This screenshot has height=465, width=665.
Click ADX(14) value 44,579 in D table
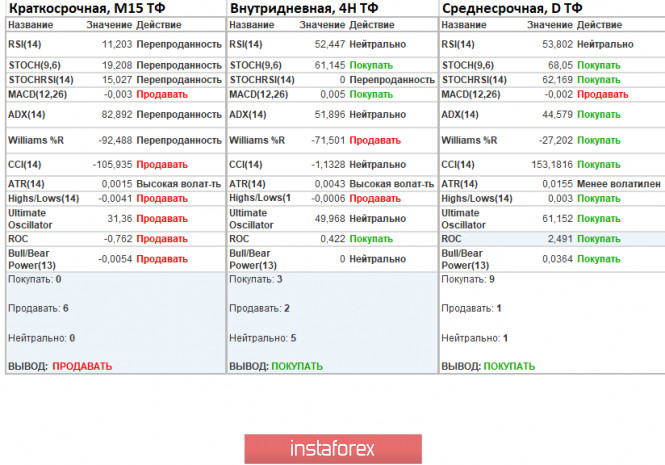pyautogui.click(x=557, y=115)
